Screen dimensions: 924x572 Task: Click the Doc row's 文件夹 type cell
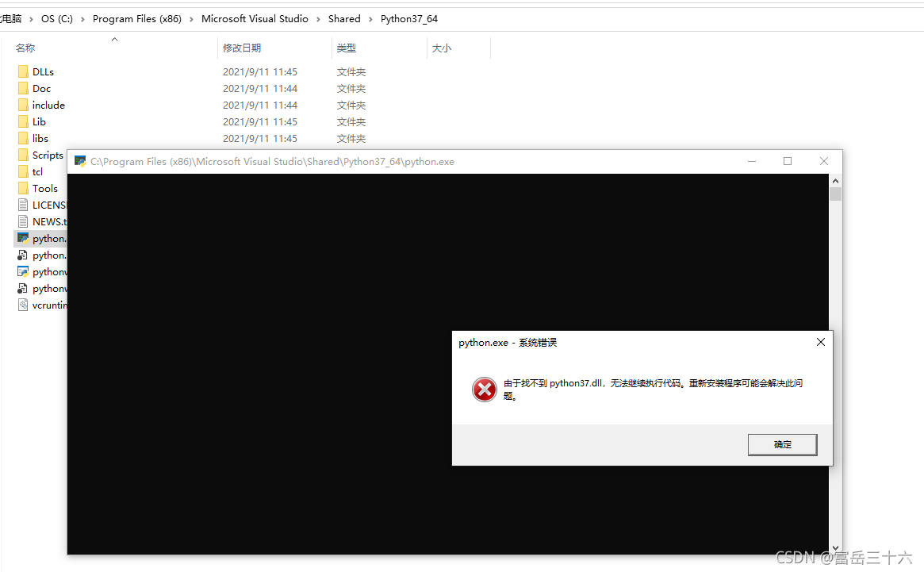click(x=351, y=88)
